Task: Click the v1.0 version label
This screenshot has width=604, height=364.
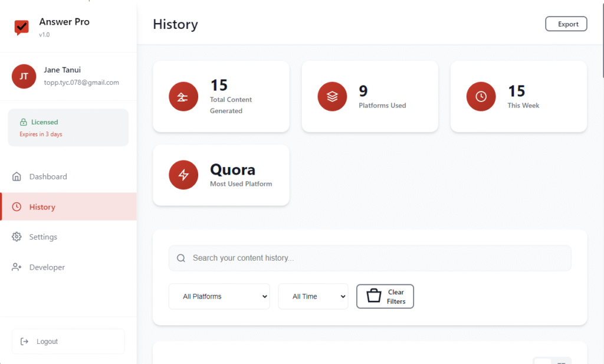Action: (x=44, y=35)
